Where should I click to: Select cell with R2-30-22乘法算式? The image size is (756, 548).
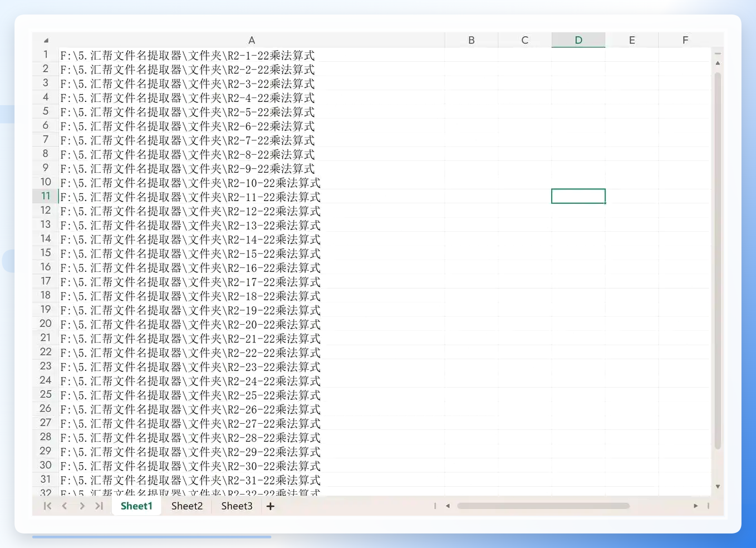pos(252,466)
